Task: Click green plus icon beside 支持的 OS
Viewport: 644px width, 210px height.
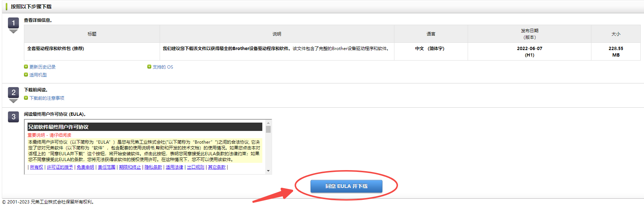Action: [x=149, y=67]
